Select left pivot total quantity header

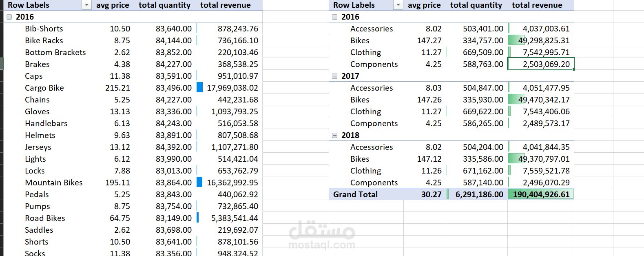pyautogui.click(x=164, y=5)
